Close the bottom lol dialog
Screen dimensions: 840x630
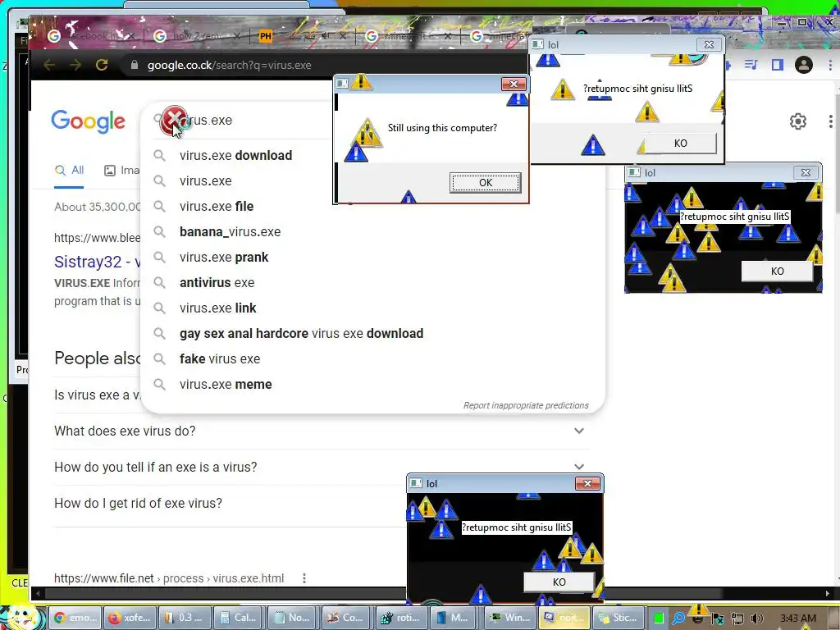[x=587, y=484]
